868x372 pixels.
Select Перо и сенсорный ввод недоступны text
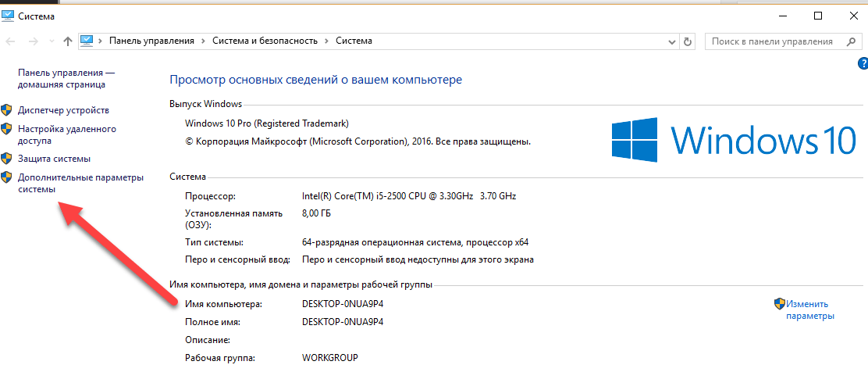click(x=418, y=259)
